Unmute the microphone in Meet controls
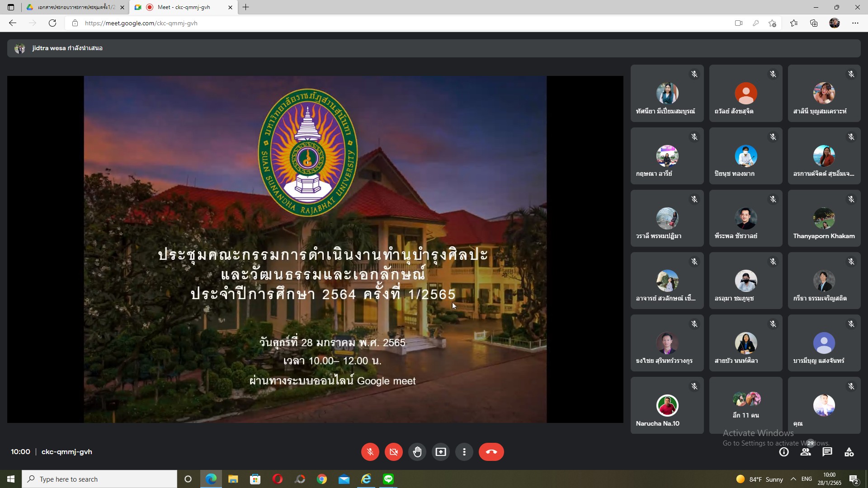This screenshot has height=488, width=868. tap(370, 452)
